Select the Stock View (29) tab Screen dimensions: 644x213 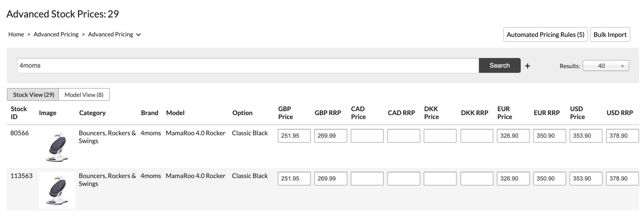pyautogui.click(x=33, y=94)
